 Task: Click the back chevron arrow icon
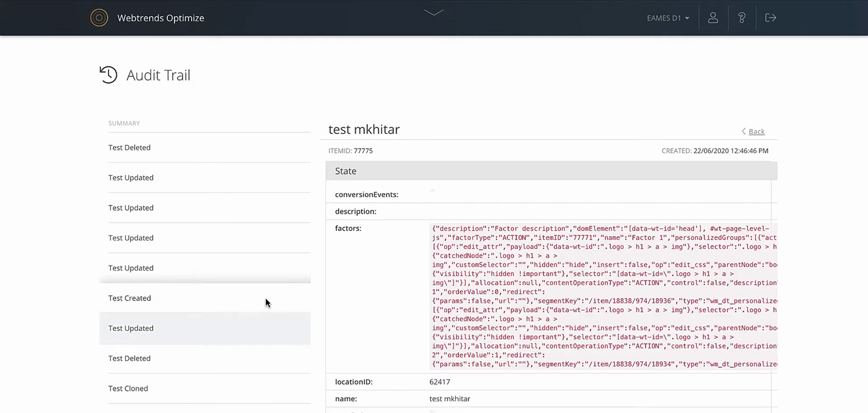click(744, 131)
